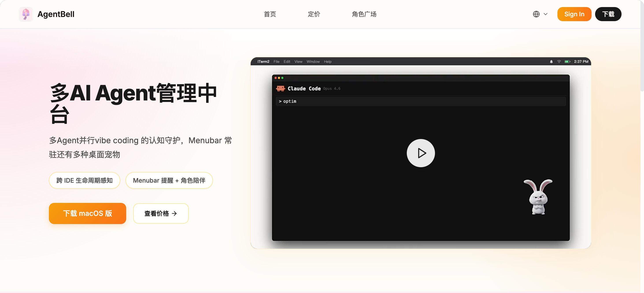Viewport: 644px width, 293px height.
Task: Click the AgentBell logo icon
Action: 26,14
